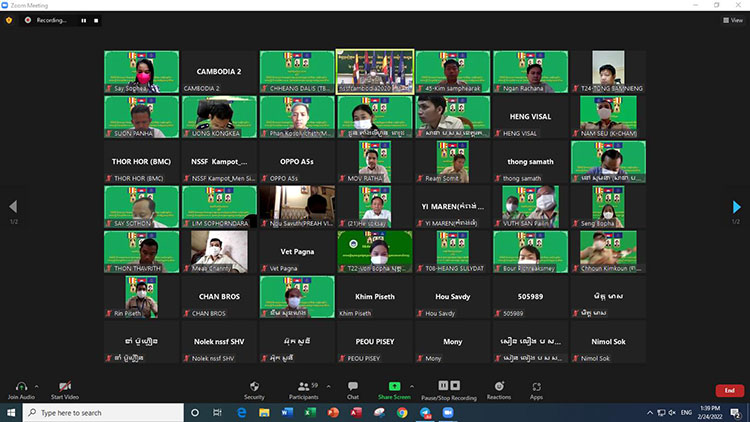
Task: Expand the Share Screen options arrow
Action: 413,386
